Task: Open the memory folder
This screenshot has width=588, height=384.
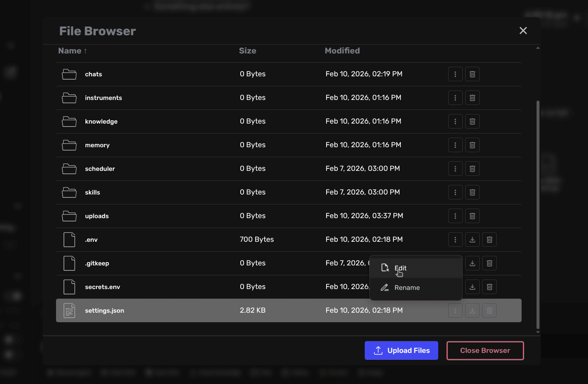Action: 97,145
